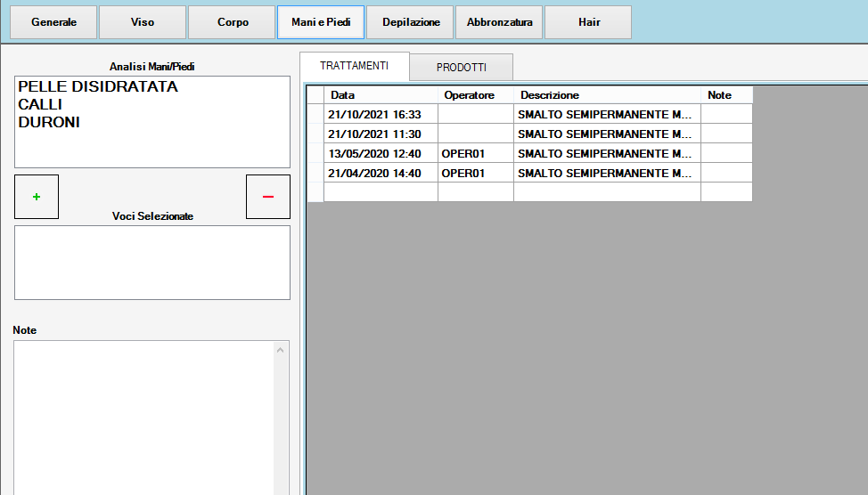
Task: Select the Mani e Piedi section
Action: pyautogui.click(x=321, y=22)
